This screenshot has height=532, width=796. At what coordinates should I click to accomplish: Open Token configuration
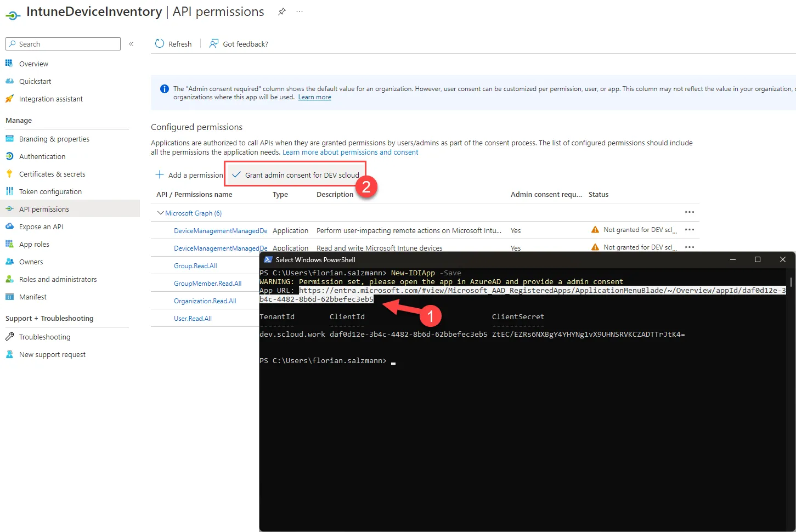tap(50, 191)
